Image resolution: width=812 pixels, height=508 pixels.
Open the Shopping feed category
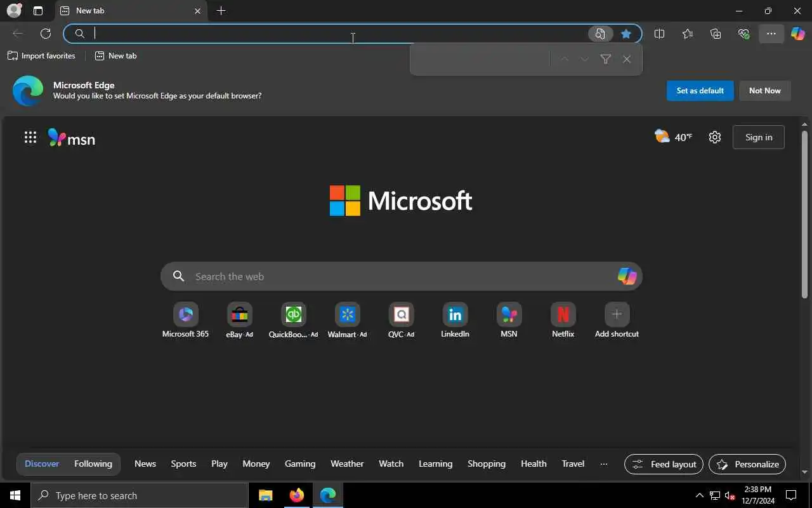point(487,464)
